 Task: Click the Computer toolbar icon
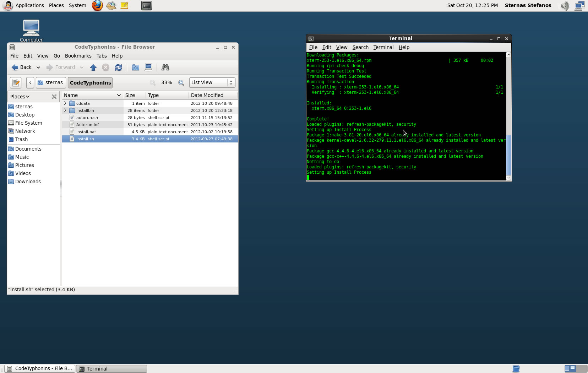coord(148,67)
